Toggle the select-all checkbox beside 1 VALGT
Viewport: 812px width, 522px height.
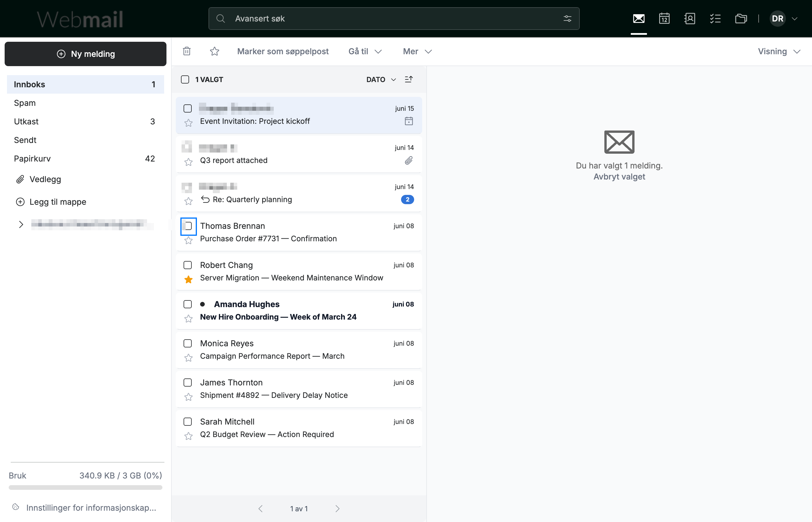click(185, 79)
